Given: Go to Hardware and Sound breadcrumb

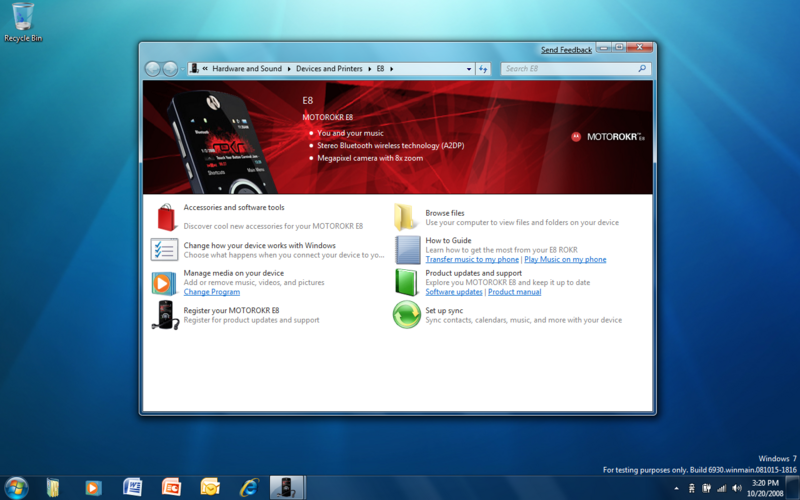Looking at the screenshot, I should click(x=247, y=69).
